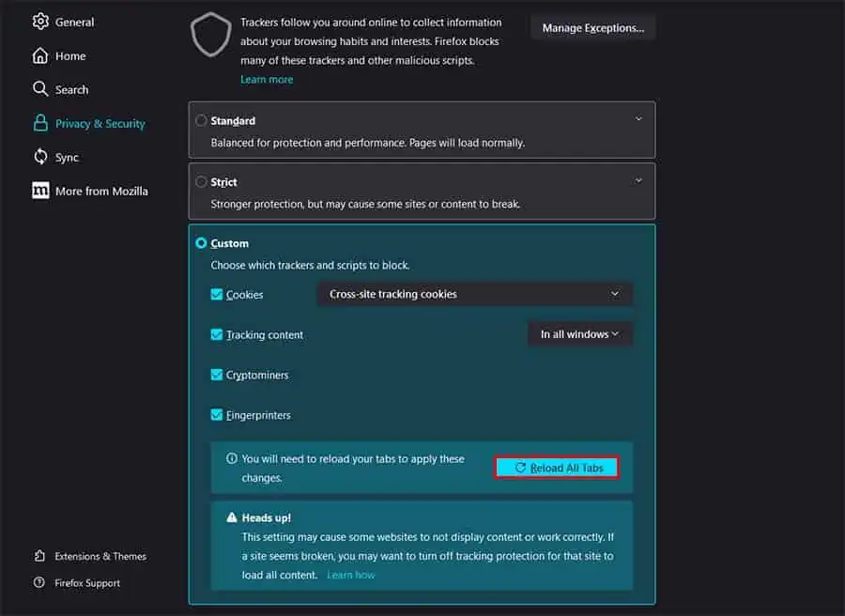The image size is (845, 616).
Task: Click 'You will need to reload your tabs' text
Action: point(353,468)
